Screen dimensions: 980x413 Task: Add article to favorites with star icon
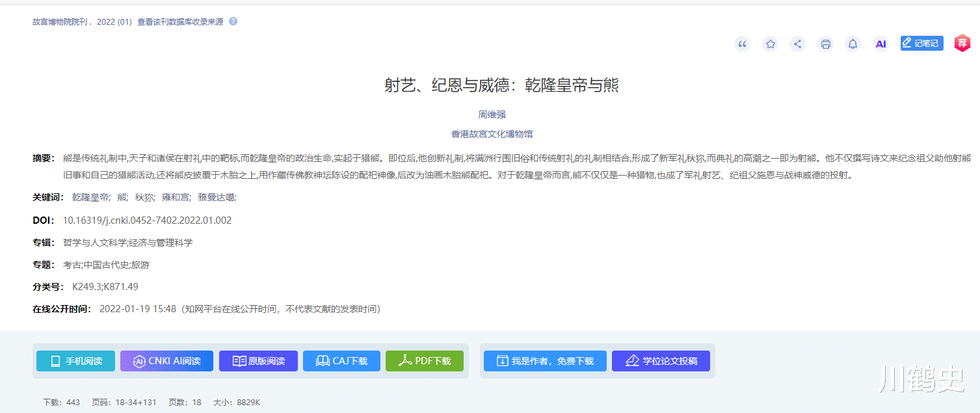tap(771, 44)
